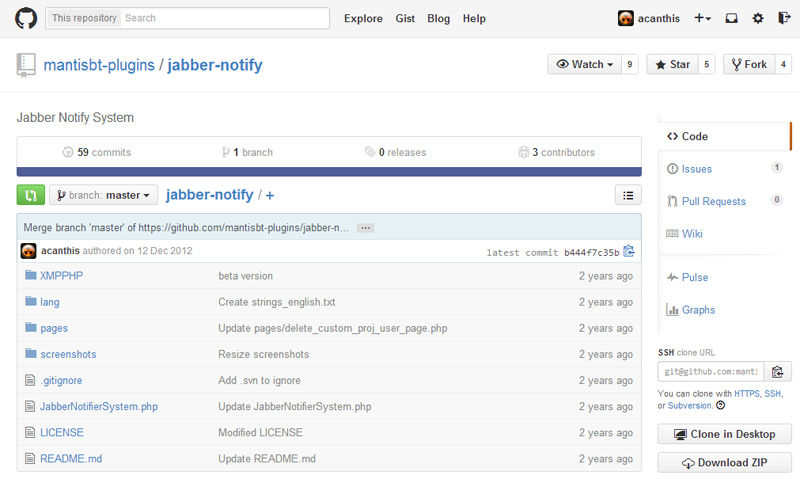Switch clone URL to Subversion
800x479 pixels.
pyautogui.click(x=689, y=406)
